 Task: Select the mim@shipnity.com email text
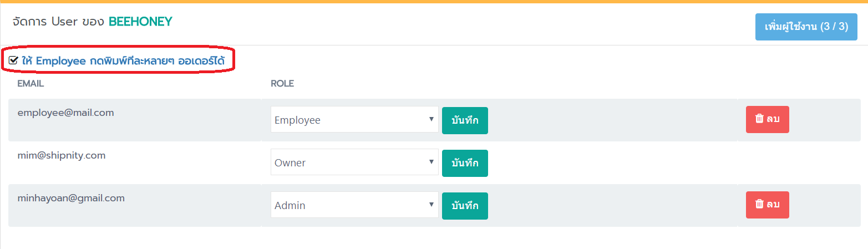point(62,155)
